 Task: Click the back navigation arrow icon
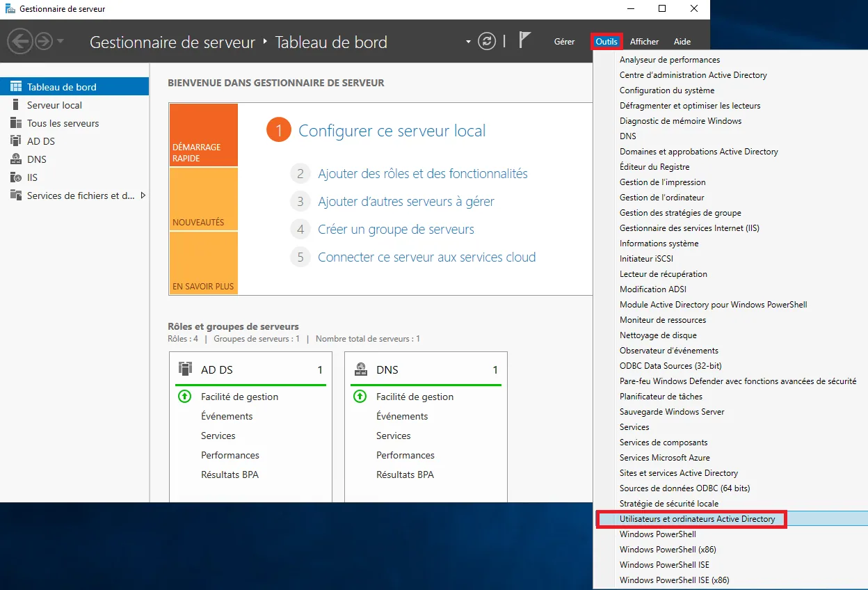[x=19, y=41]
